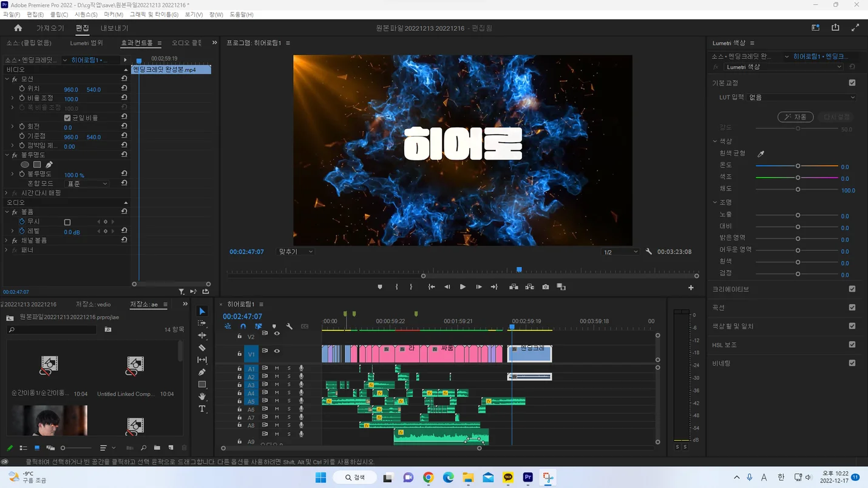Create new bin folder in project panel

coord(157,448)
